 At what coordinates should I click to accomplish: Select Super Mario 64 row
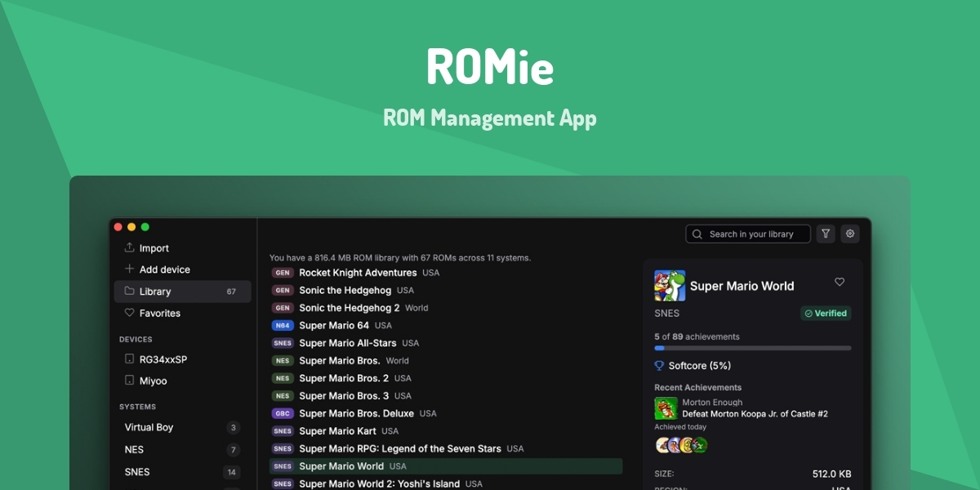pyautogui.click(x=446, y=325)
